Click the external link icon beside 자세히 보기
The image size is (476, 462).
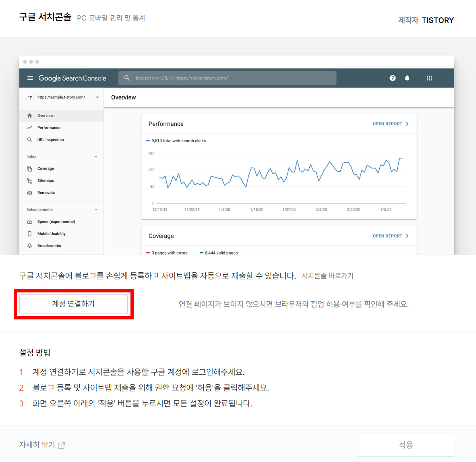pos(61,445)
